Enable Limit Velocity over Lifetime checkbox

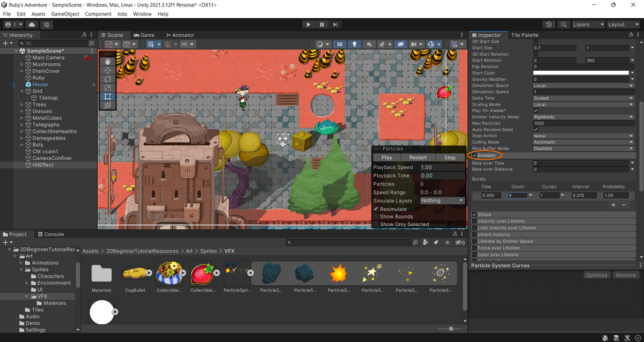click(x=474, y=228)
